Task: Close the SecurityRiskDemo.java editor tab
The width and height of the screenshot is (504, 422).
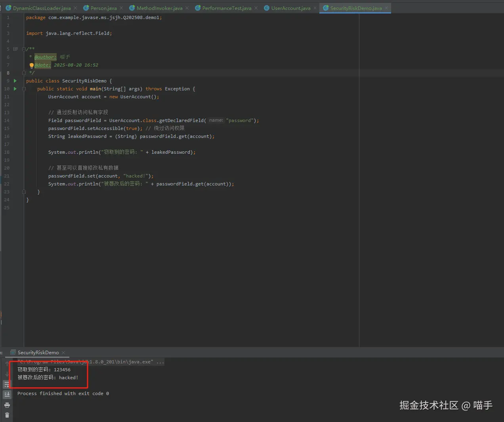Action: point(386,8)
